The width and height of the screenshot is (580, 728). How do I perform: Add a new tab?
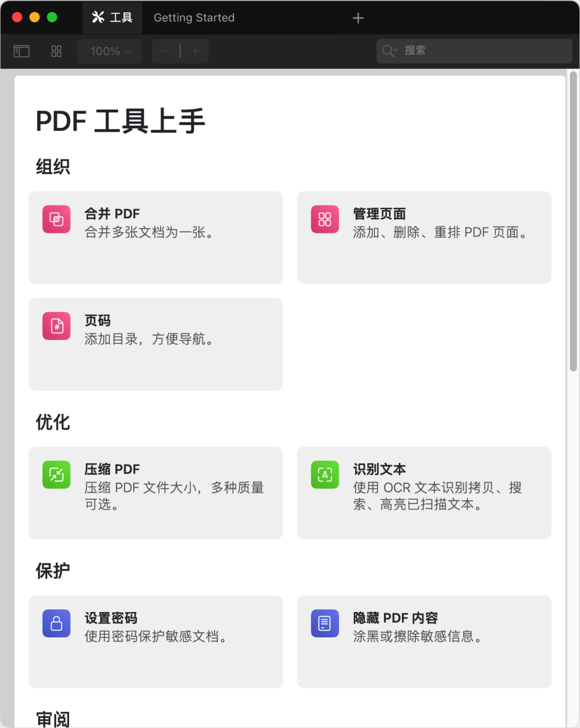pos(358,18)
